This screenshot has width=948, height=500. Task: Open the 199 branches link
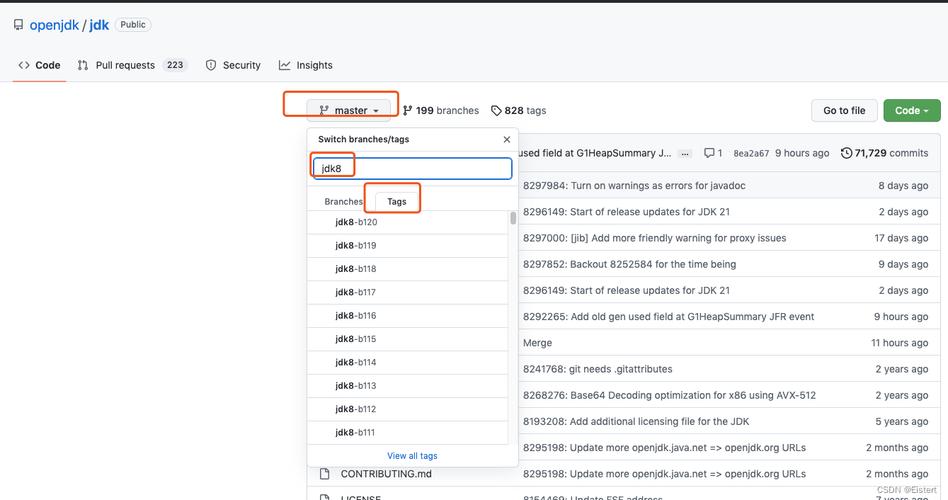coord(441,111)
